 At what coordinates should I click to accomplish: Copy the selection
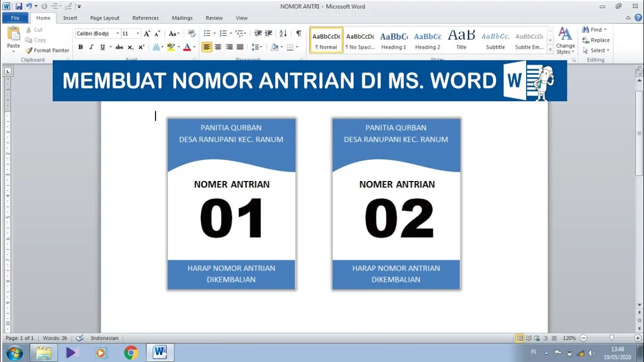(36, 40)
